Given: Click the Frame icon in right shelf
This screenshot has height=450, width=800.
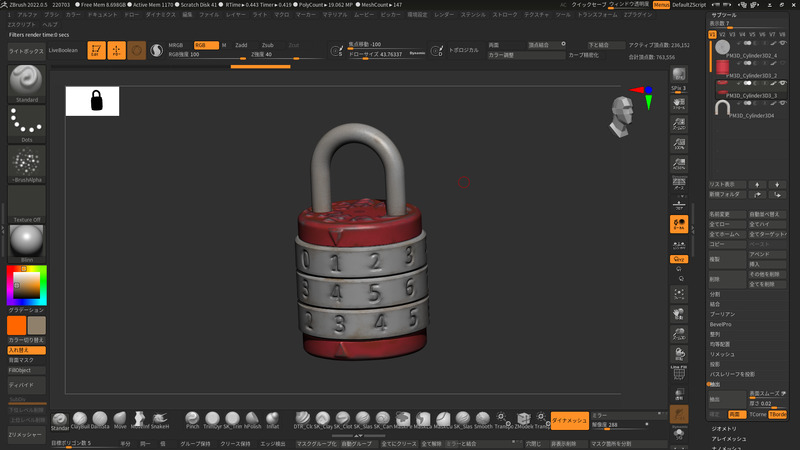Looking at the screenshot, I should click(679, 294).
